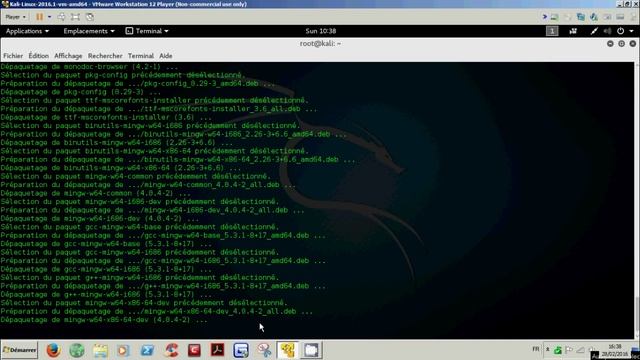Viewport: 640px width, 360px height.
Task: Click the 'root@kali: ~' window title
Action: coord(320,43)
